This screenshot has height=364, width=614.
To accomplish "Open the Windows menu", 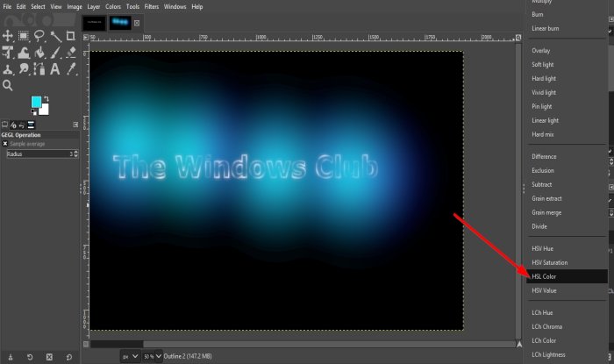I will [x=175, y=7].
